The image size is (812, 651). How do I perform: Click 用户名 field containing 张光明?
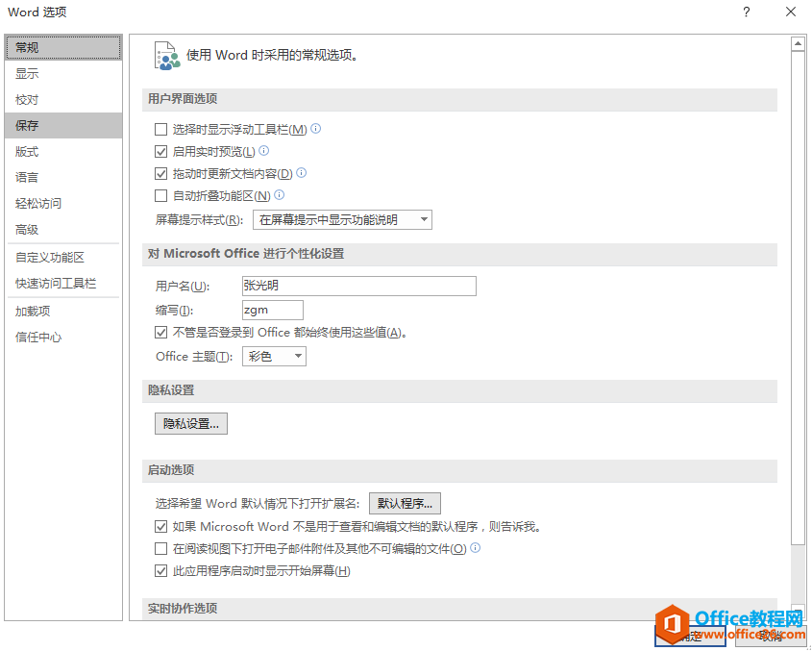pyautogui.click(x=358, y=286)
